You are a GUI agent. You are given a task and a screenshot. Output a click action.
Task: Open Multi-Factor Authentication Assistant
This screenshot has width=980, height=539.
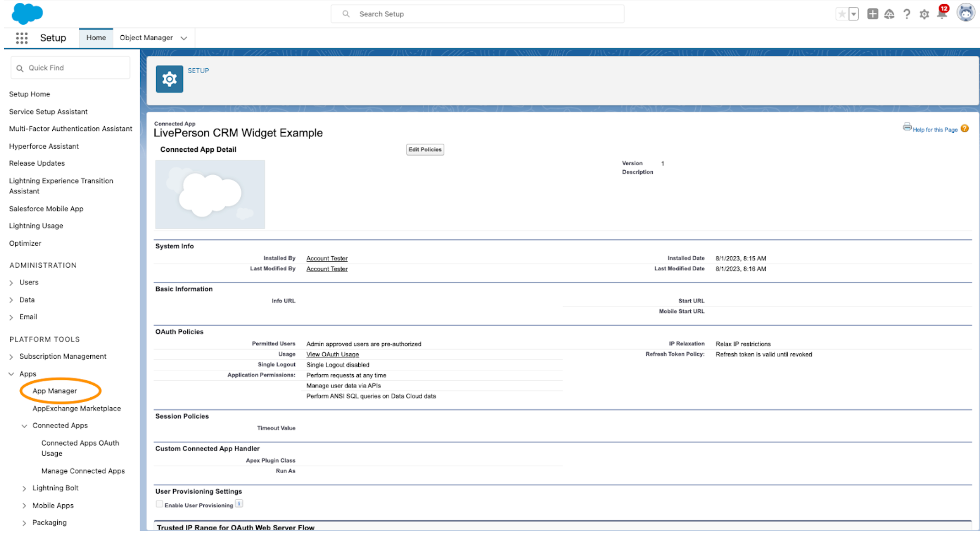[x=71, y=129]
